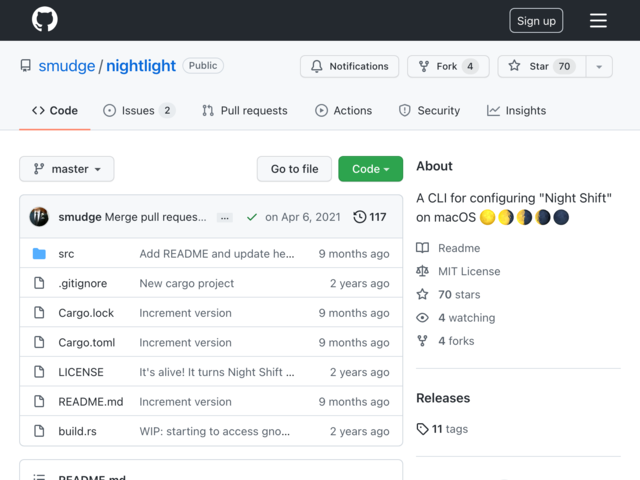Open the 'WIP: starting to access gno...' commit
640x480 pixels.
[x=215, y=431]
